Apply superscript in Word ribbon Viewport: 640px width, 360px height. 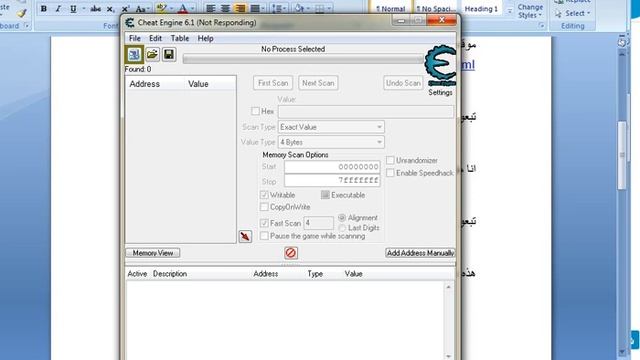(x=125, y=9)
